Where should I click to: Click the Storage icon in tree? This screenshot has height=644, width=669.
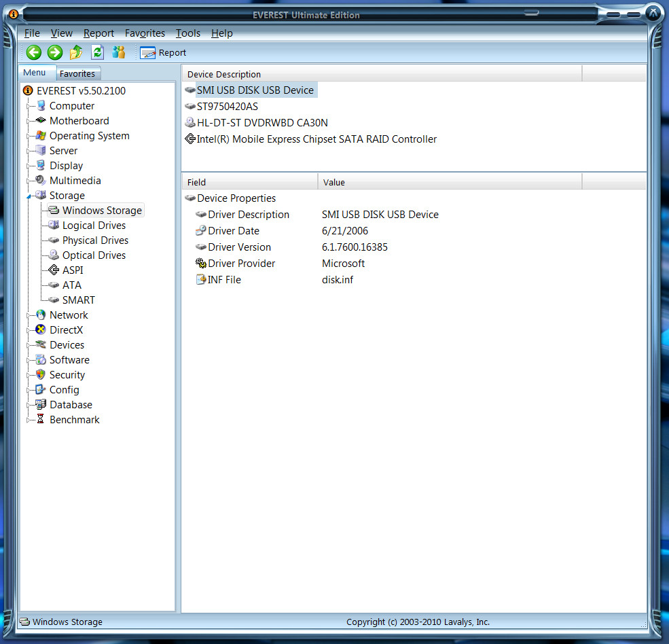click(x=41, y=195)
